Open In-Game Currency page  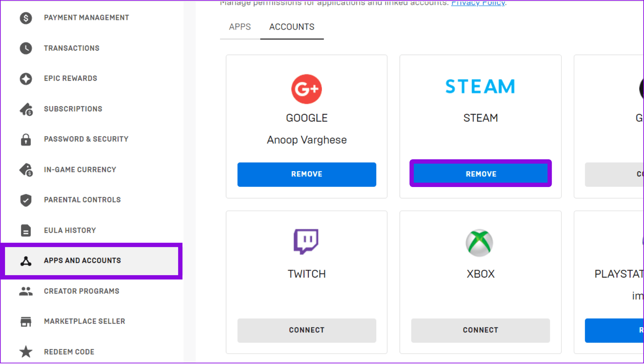[80, 170]
